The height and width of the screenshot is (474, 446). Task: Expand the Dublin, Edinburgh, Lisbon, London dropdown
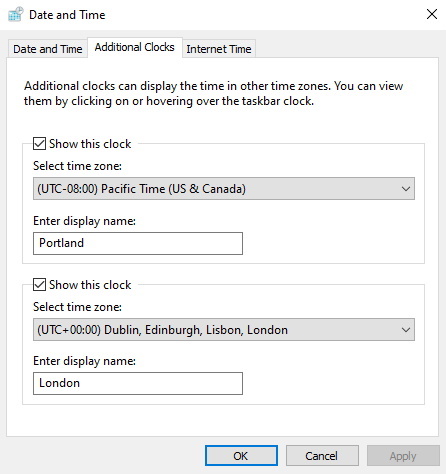click(224, 330)
